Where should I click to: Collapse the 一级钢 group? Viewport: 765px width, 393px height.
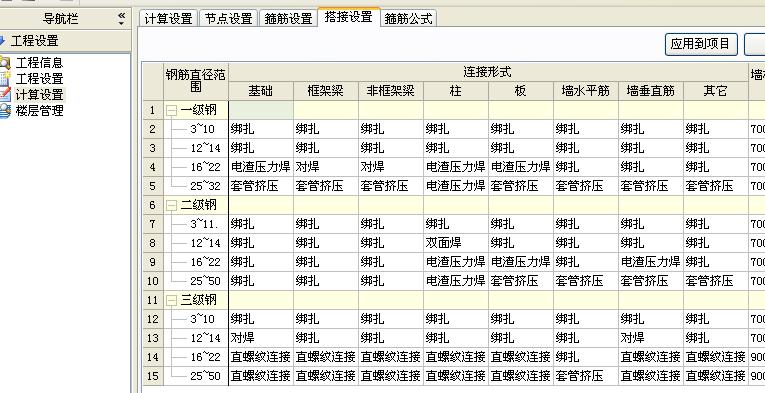pyautogui.click(x=171, y=111)
